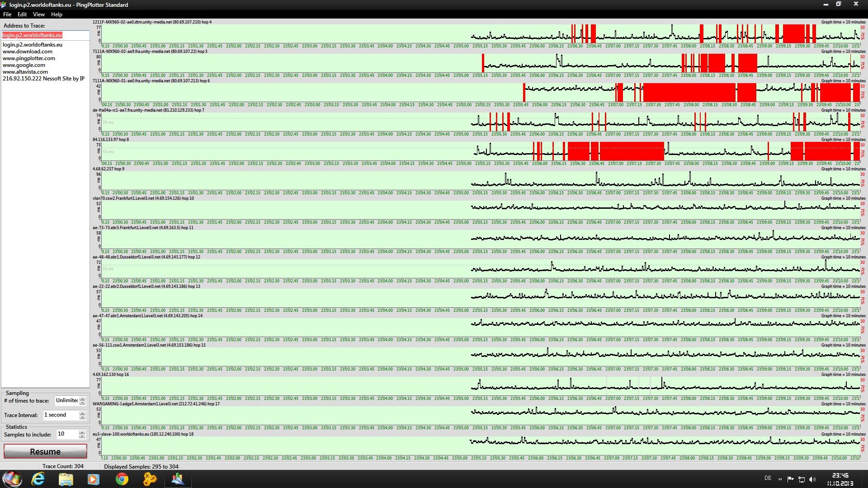Select the PingPlotter taskbar icon
The height and width of the screenshot is (488, 868).
(x=178, y=479)
